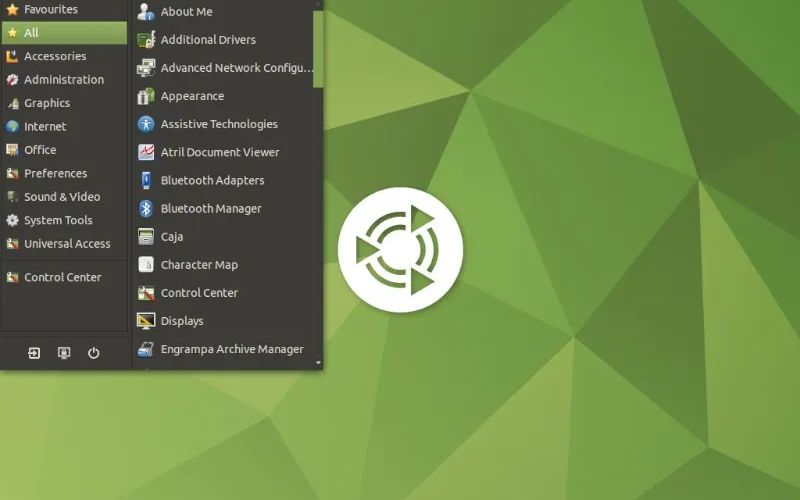The width and height of the screenshot is (800, 500).
Task: Select the Accessories category label
Action: (x=55, y=56)
